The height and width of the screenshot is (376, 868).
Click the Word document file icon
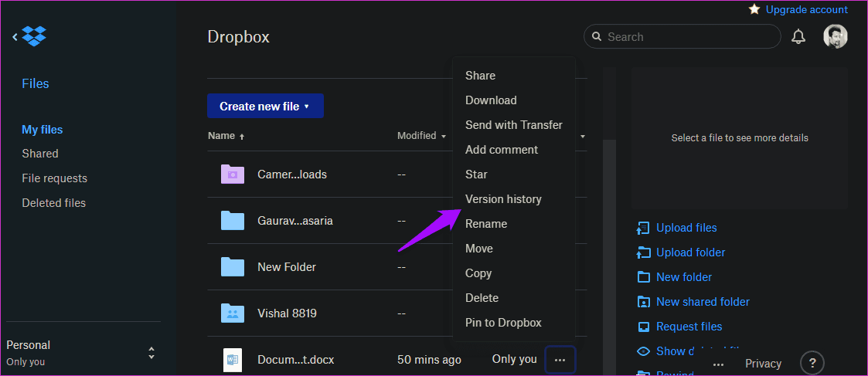click(x=233, y=360)
